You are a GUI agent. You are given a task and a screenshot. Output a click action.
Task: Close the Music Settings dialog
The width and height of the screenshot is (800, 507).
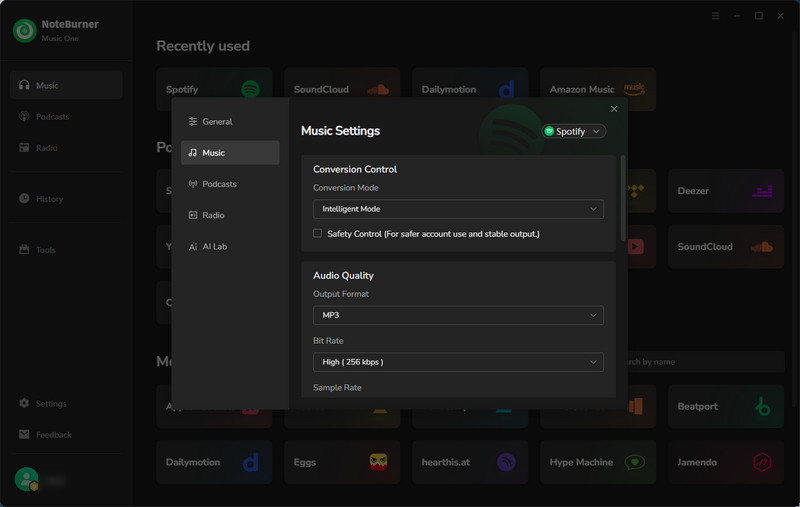[x=614, y=109]
